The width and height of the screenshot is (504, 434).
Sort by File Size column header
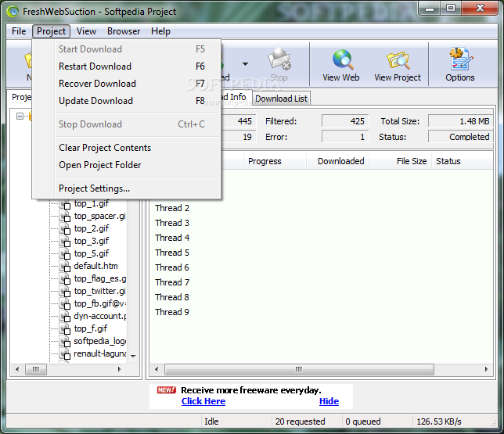pyautogui.click(x=401, y=161)
